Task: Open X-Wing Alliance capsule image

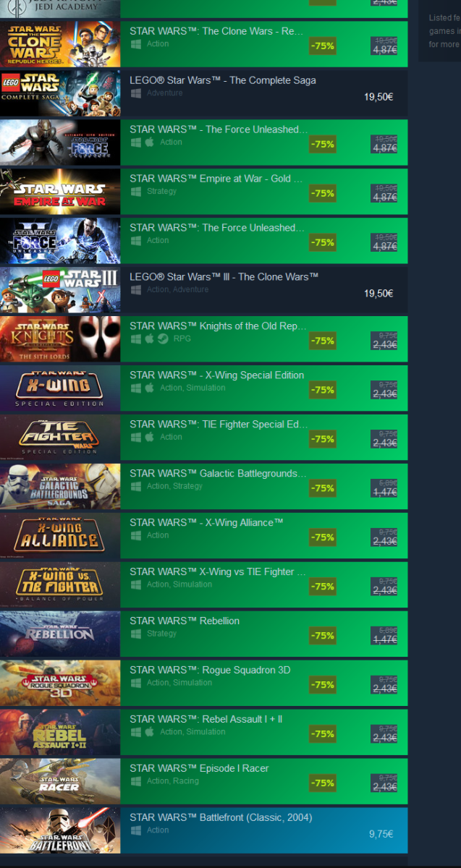Action: [60, 535]
